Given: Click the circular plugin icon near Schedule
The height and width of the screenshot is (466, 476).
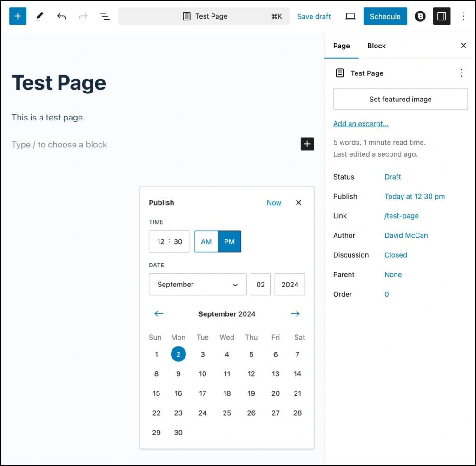Looking at the screenshot, I should point(420,16).
